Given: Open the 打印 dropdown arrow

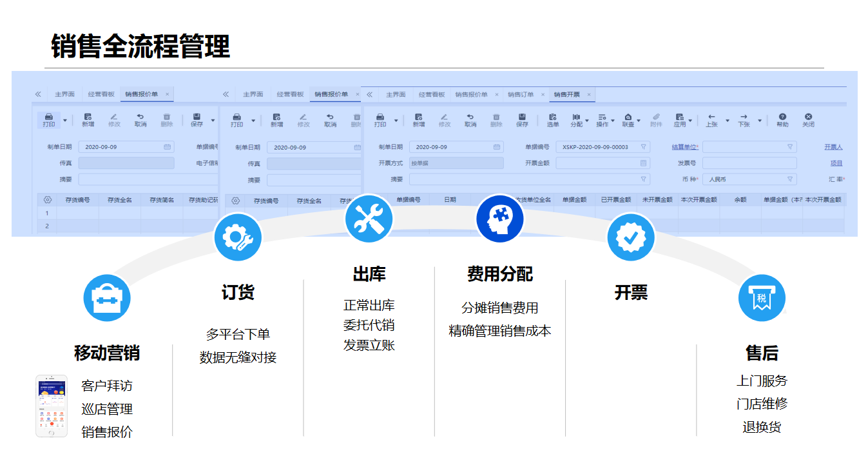Looking at the screenshot, I should (396, 121).
